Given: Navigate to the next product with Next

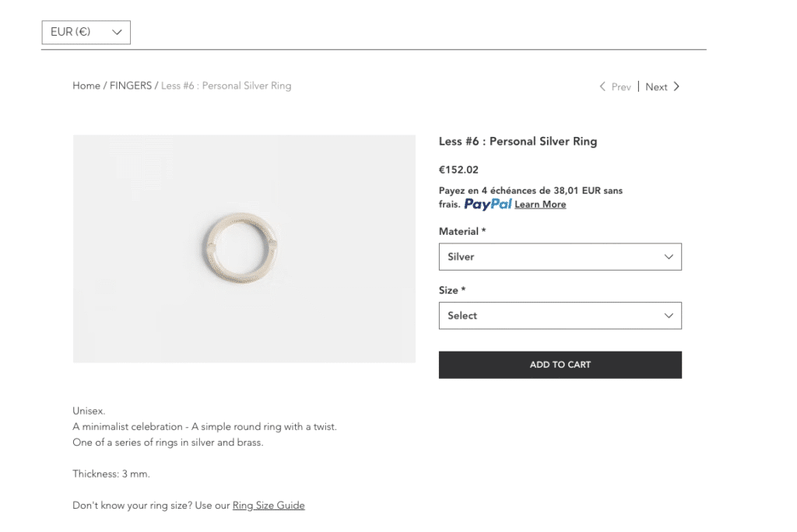Looking at the screenshot, I should point(656,86).
